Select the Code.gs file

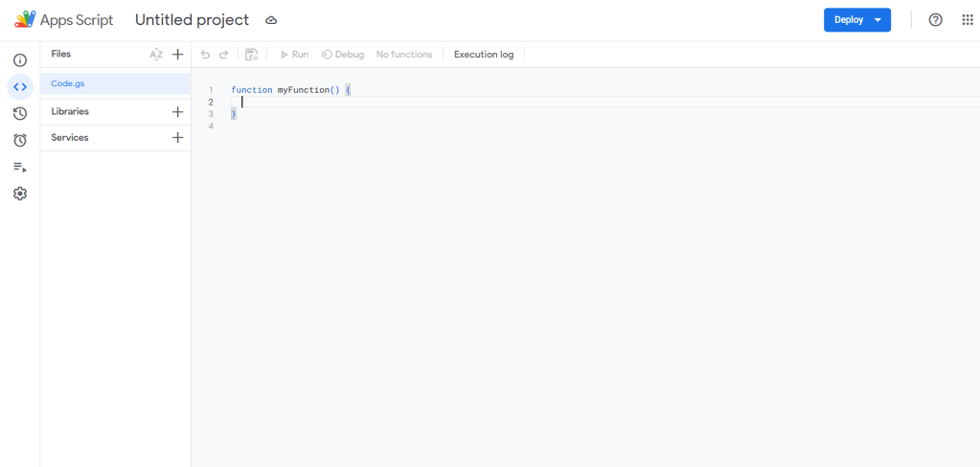68,84
